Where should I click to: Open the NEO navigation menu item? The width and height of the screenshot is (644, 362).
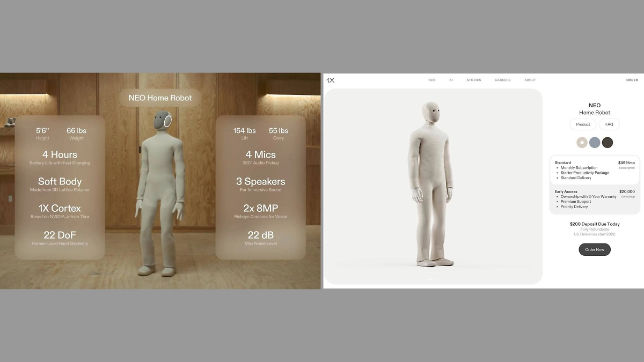coord(432,80)
